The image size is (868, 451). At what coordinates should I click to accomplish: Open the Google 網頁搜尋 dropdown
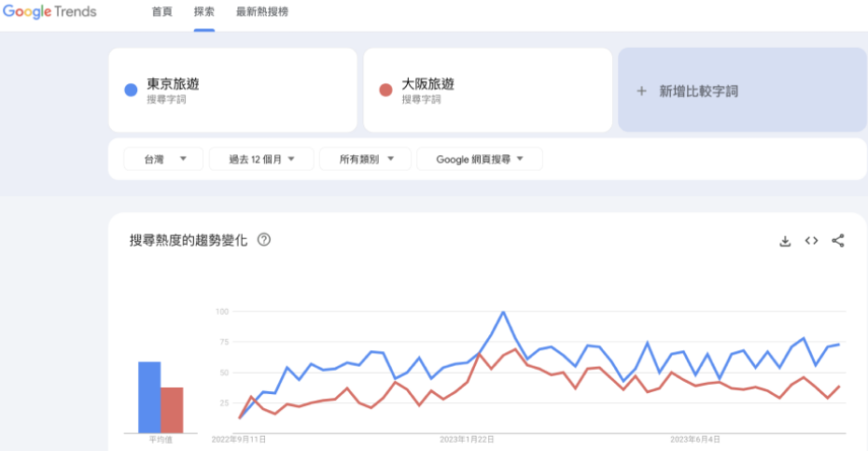click(480, 159)
